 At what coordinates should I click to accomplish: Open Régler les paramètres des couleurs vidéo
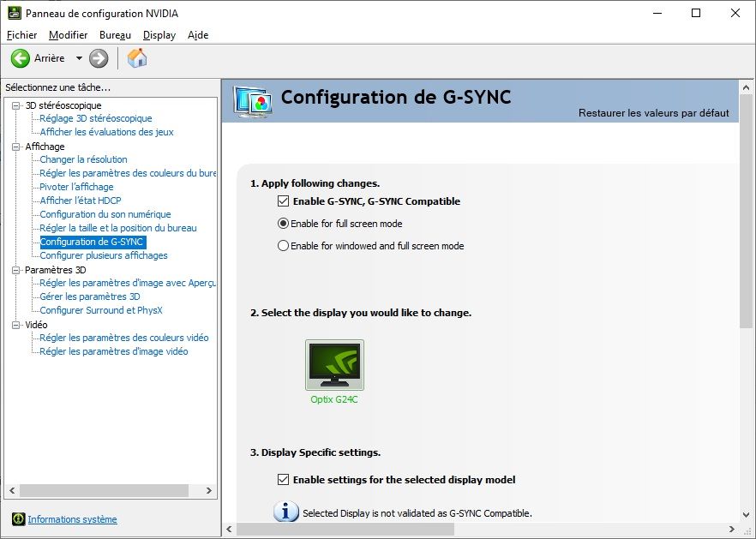click(124, 338)
